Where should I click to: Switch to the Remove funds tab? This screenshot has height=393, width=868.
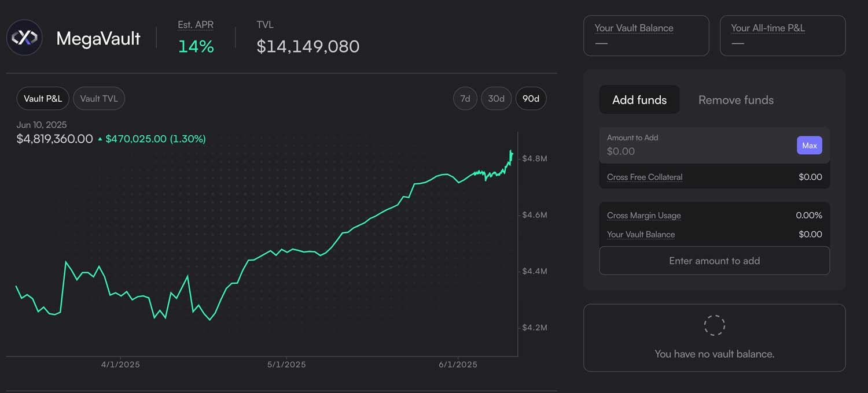(x=735, y=100)
